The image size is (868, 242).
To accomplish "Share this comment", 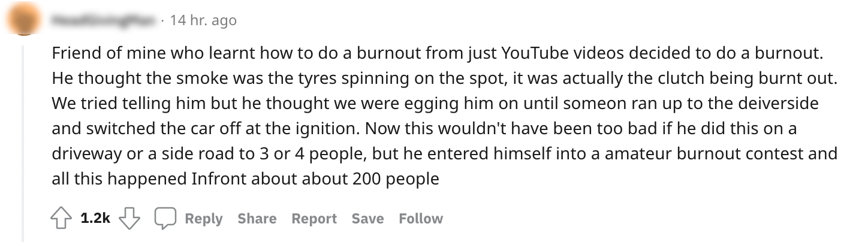I will pos(257,219).
